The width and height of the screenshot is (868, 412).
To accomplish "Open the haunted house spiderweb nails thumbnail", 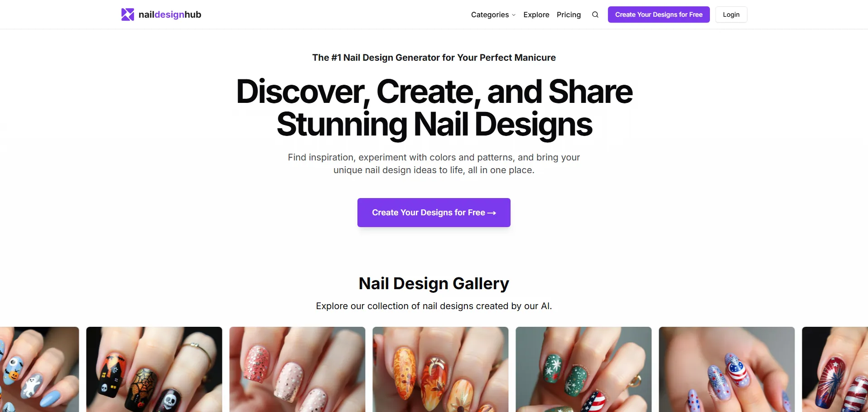I will coord(154,369).
